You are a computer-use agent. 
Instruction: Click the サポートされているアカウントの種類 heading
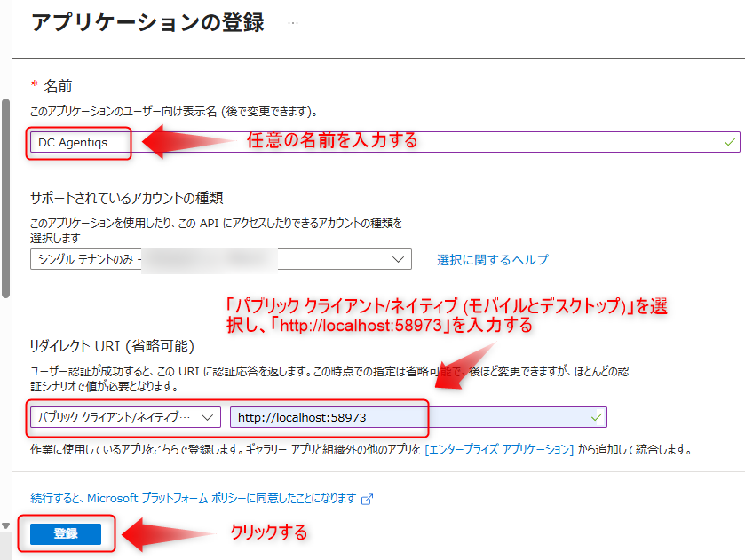tap(126, 198)
